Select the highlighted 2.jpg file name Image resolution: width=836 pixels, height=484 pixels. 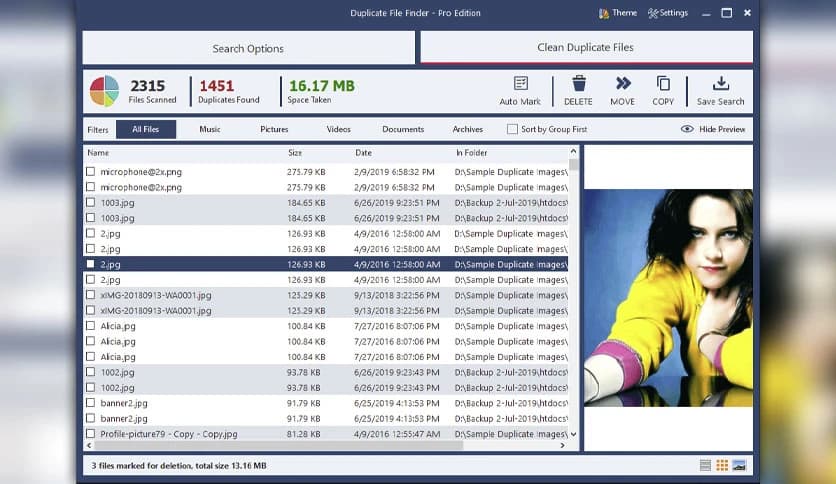pyautogui.click(x=110, y=264)
